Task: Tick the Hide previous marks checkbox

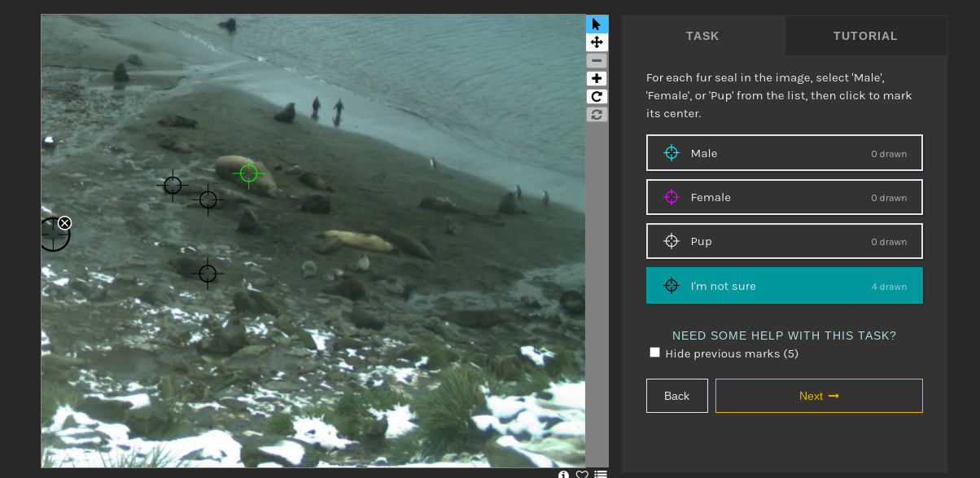Action: (x=655, y=353)
